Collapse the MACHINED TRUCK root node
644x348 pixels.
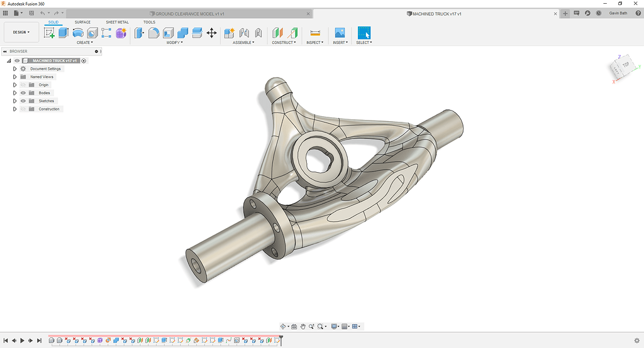coord(9,61)
